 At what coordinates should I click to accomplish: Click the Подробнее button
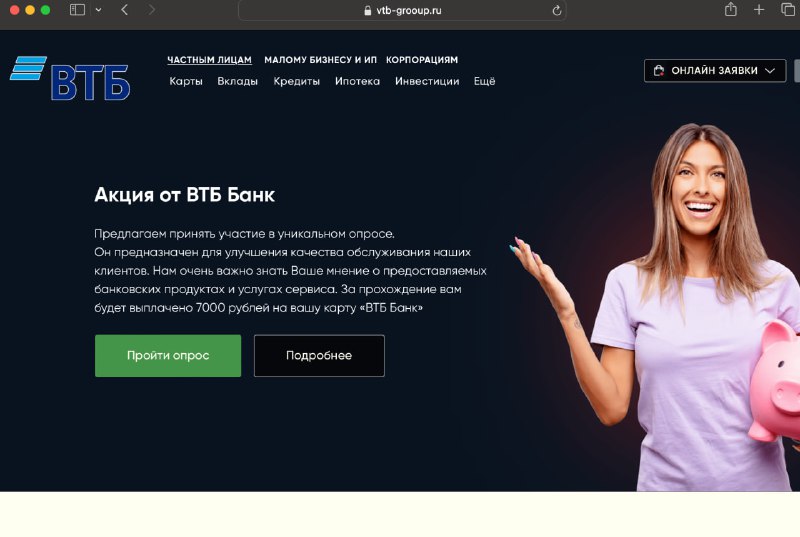pyautogui.click(x=319, y=355)
